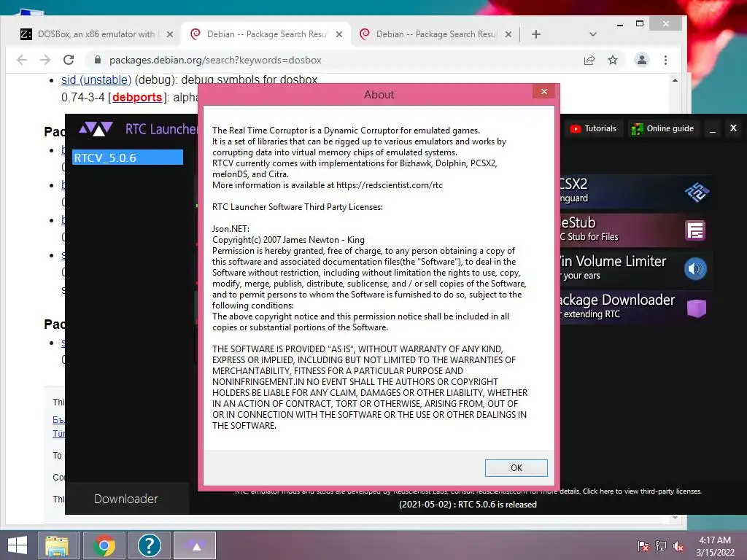Share this page from the address bar
Image resolution: width=747 pixels, height=560 pixels.
click(589, 60)
